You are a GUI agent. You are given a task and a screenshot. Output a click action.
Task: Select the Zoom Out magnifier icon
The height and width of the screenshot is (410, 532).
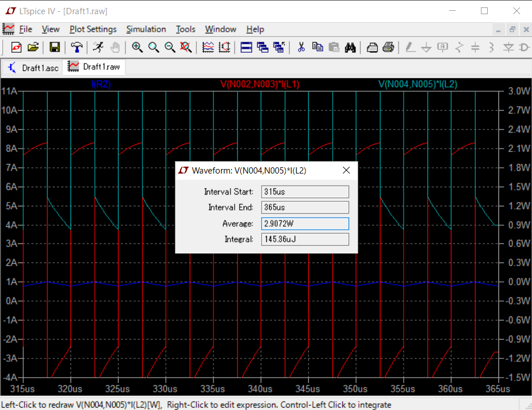pos(170,47)
